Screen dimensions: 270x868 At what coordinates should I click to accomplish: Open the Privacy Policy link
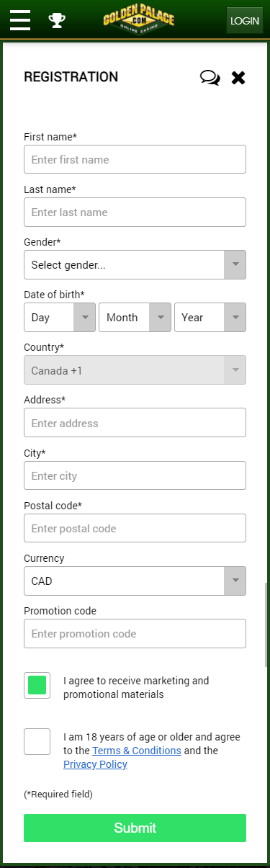coord(95,764)
